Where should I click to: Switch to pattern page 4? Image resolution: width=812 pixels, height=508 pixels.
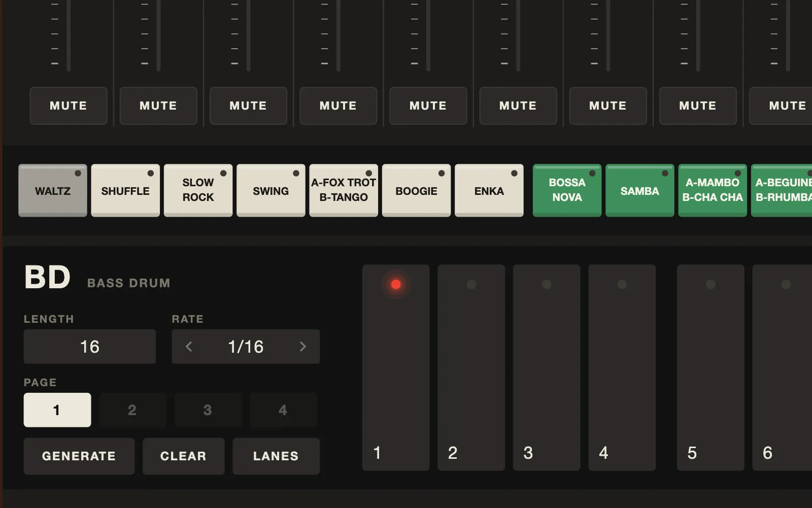click(283, 410)
